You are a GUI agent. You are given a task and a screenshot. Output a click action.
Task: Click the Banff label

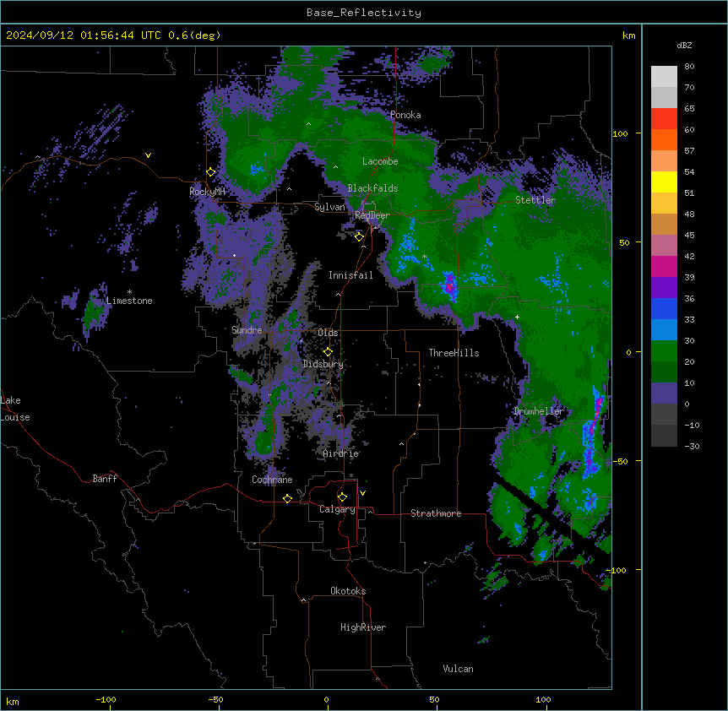coord(105,479)
